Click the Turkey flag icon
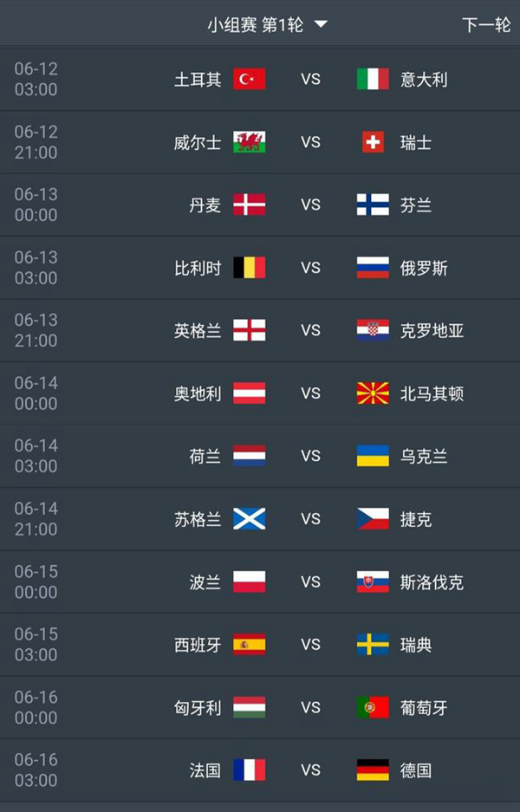Screen dimensions: 520x812 pyautogui.click(x=250, y=79)
